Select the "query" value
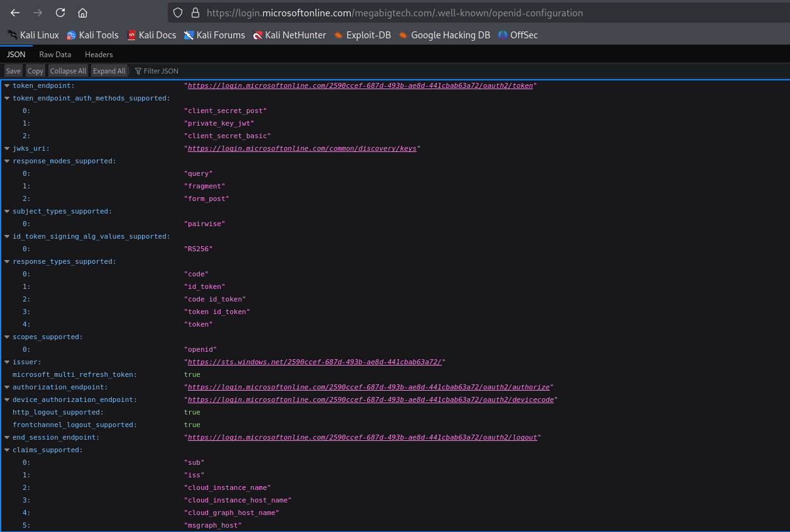This screenshot has height=532, width=790. tap(199, 173)
